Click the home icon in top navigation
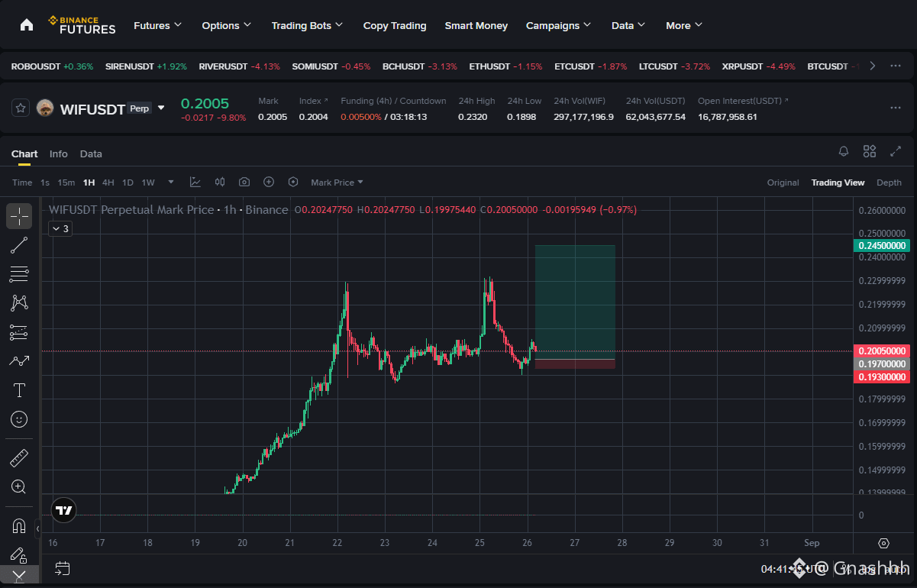Viewport: 917px width, 588px height. coord(27,25)
